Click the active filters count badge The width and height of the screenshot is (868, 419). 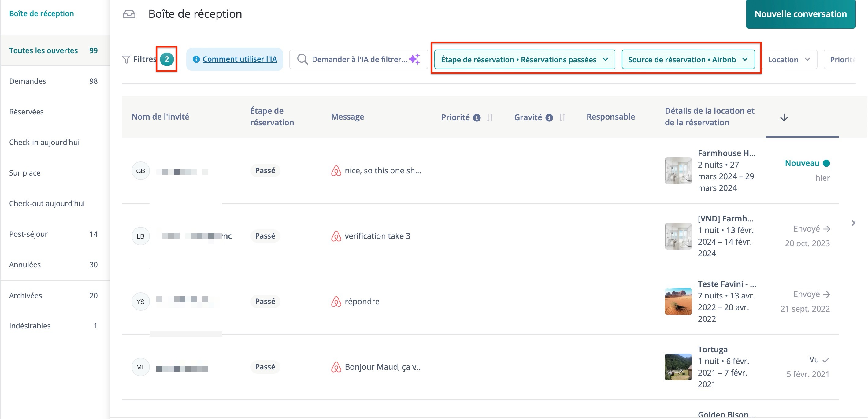coord(167,59)
